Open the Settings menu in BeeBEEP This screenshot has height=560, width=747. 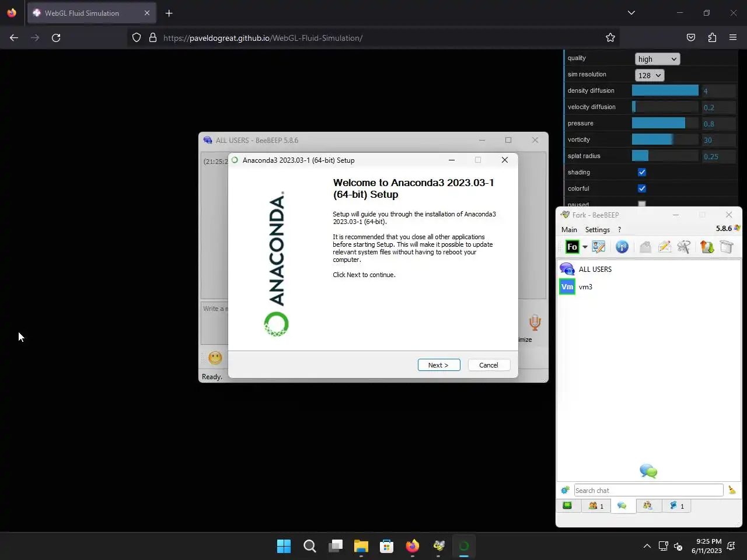pos(598,230)
